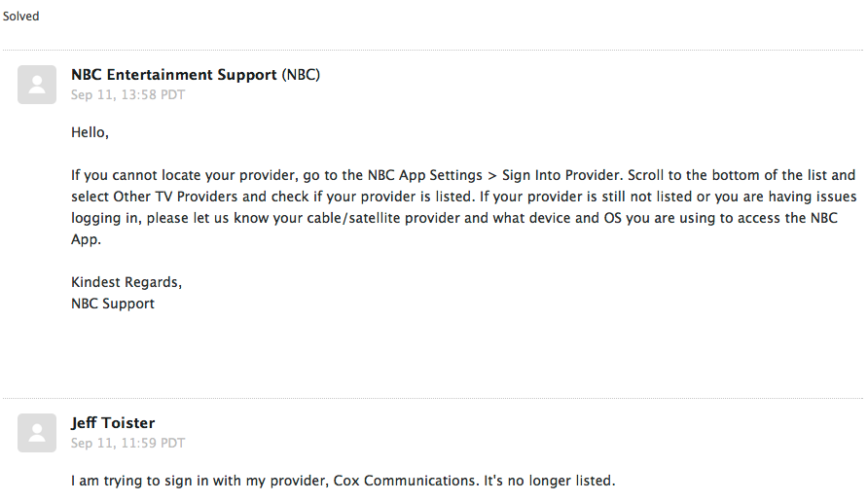This screenshot has height=502, width=868.
Task: Click the words NBC App Settings
Action: coord(425,175)
